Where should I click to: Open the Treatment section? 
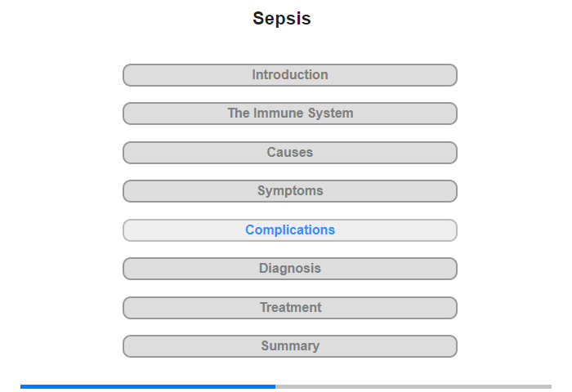click(290, 308)
